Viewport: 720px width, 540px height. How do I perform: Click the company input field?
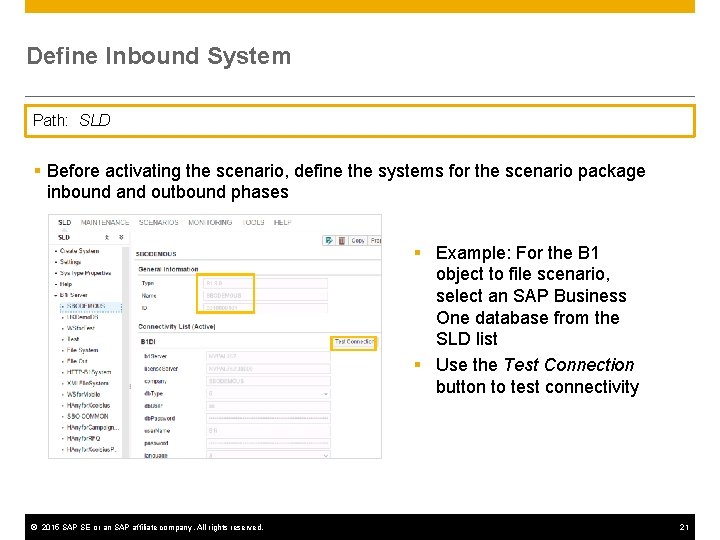pos(268,381)
